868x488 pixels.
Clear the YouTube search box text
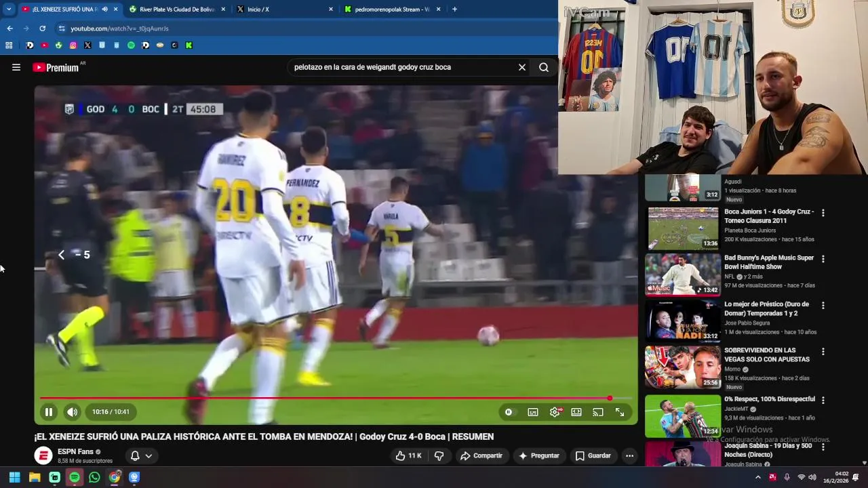point(522,67)
